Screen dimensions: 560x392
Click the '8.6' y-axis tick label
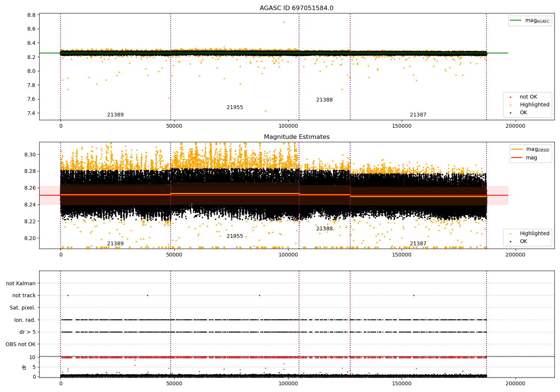(31, 29)
